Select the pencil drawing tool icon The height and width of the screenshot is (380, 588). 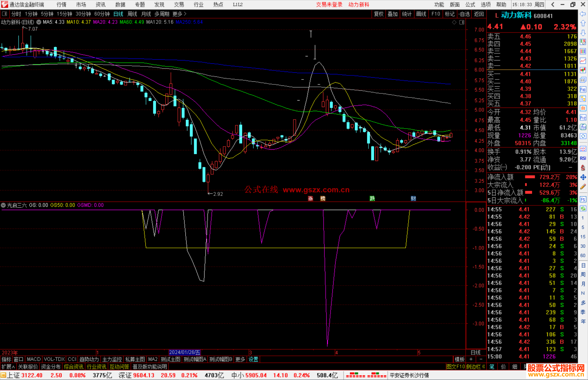pyautogui.click(x=583, y=187)
